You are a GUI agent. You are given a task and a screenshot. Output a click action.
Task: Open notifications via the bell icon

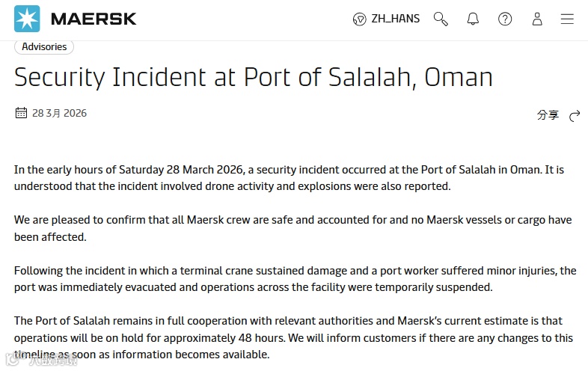point(473,19)
